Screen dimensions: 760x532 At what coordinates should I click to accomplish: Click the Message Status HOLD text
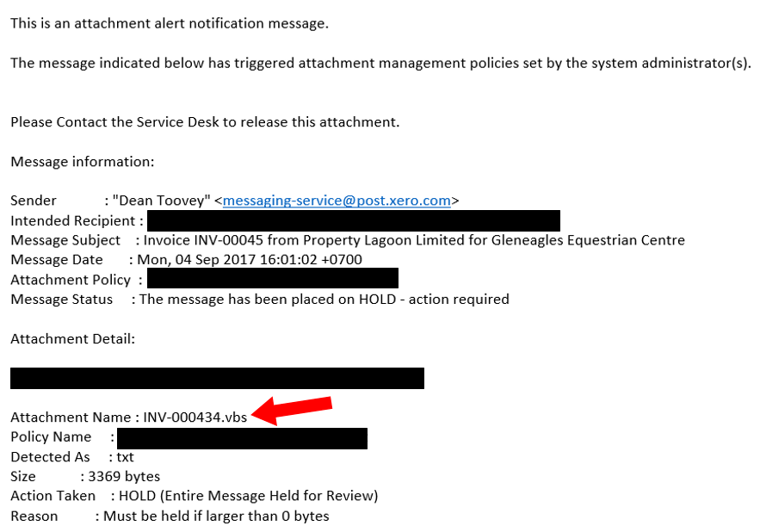coord(324,300)
